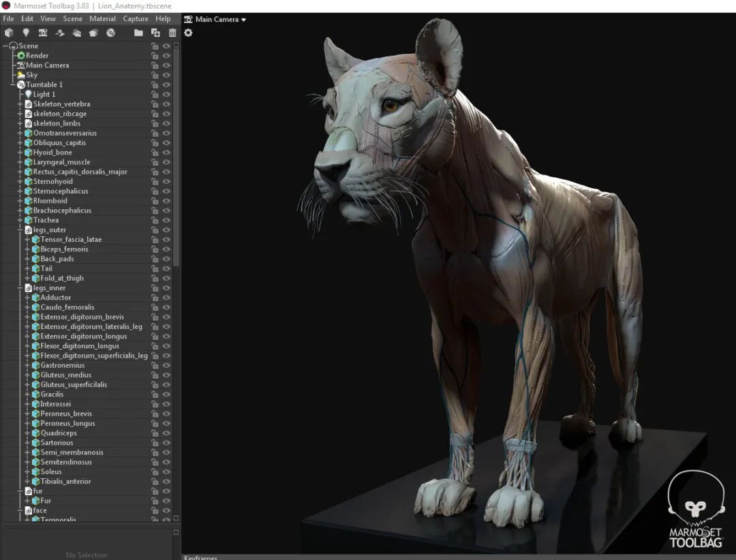Toggle the lock on the Render row
736x560 pixels.
click(155, 55)
